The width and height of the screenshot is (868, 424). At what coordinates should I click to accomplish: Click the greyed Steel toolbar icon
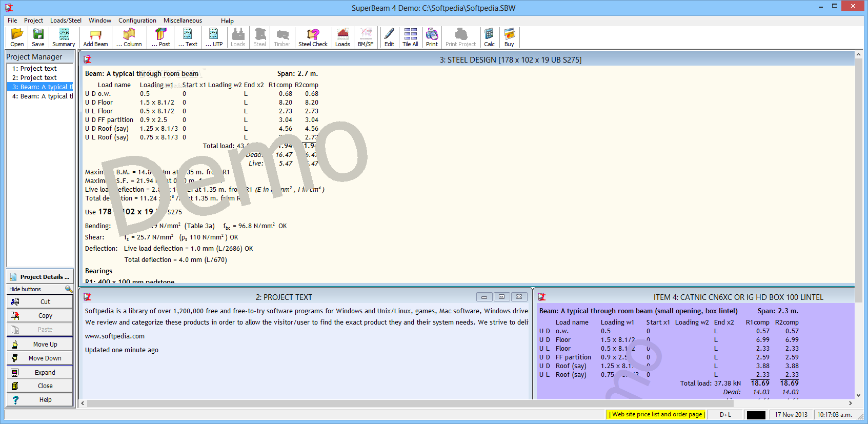tap(260, 37)
